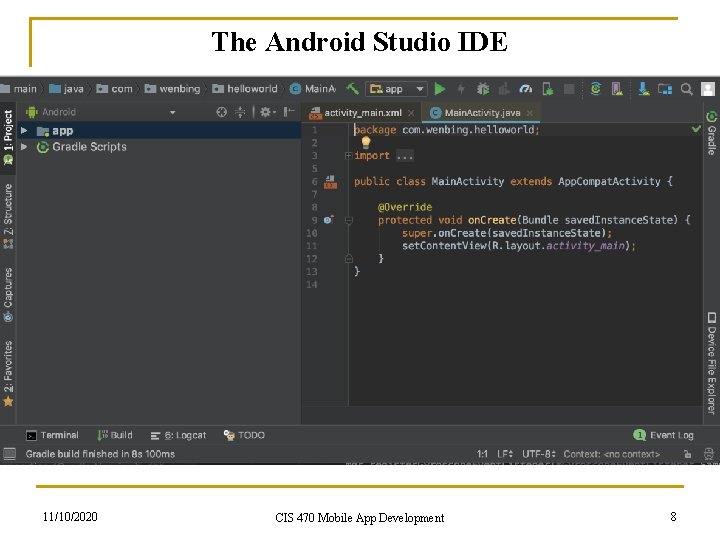Open project panel settings gear

click(265, 112)
